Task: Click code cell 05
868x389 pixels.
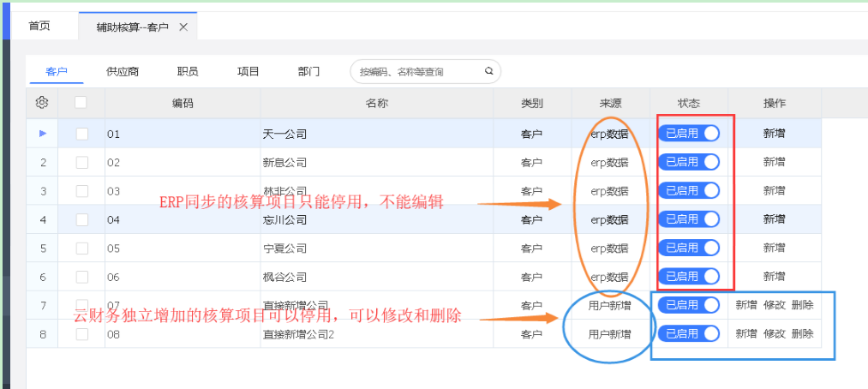Action: tap(183, 248)
